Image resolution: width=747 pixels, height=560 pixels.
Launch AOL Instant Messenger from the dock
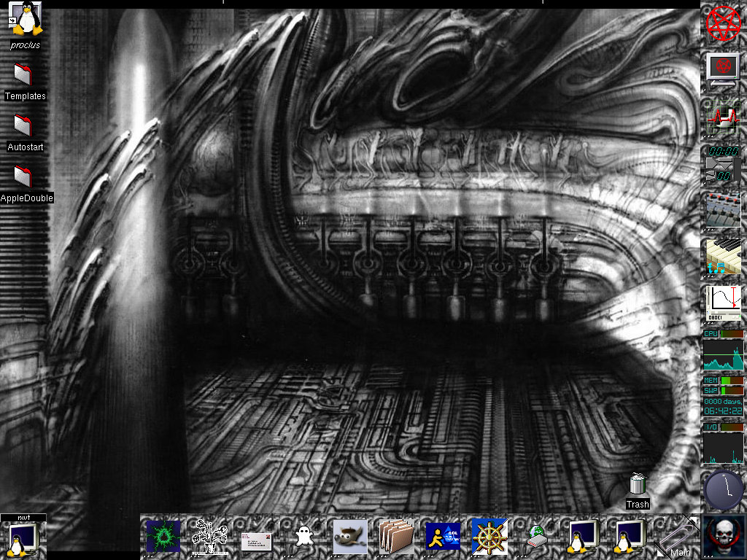coord(443,537)
